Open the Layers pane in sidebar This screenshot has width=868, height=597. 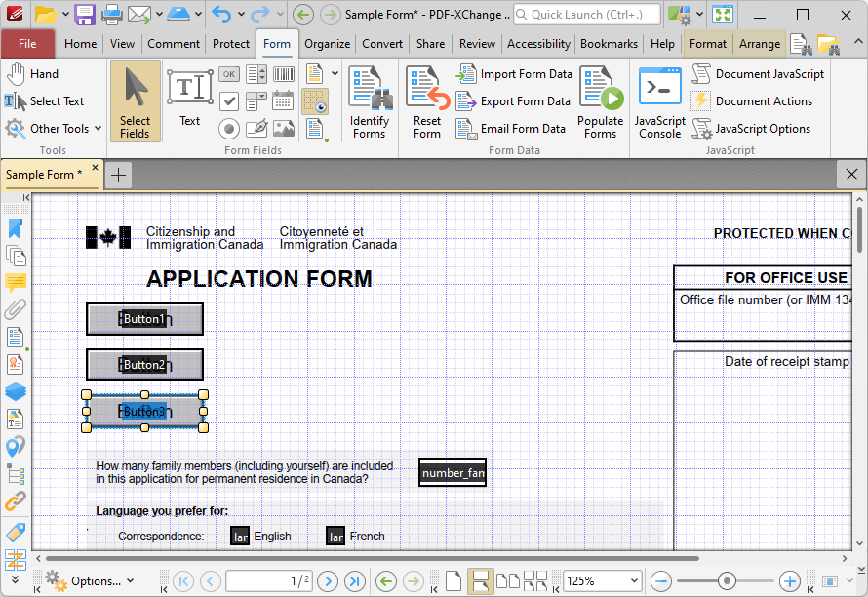pos(16,391)
